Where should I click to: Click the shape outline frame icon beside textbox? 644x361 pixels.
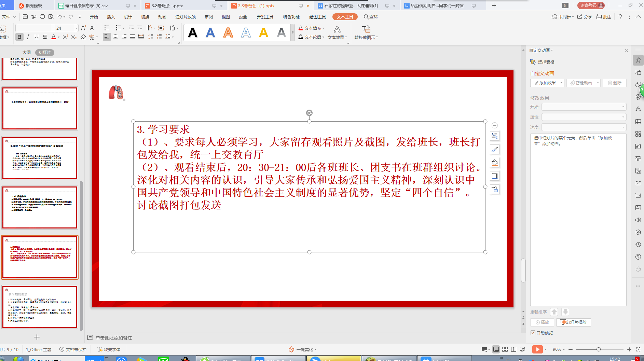click(x=494, y=176)
